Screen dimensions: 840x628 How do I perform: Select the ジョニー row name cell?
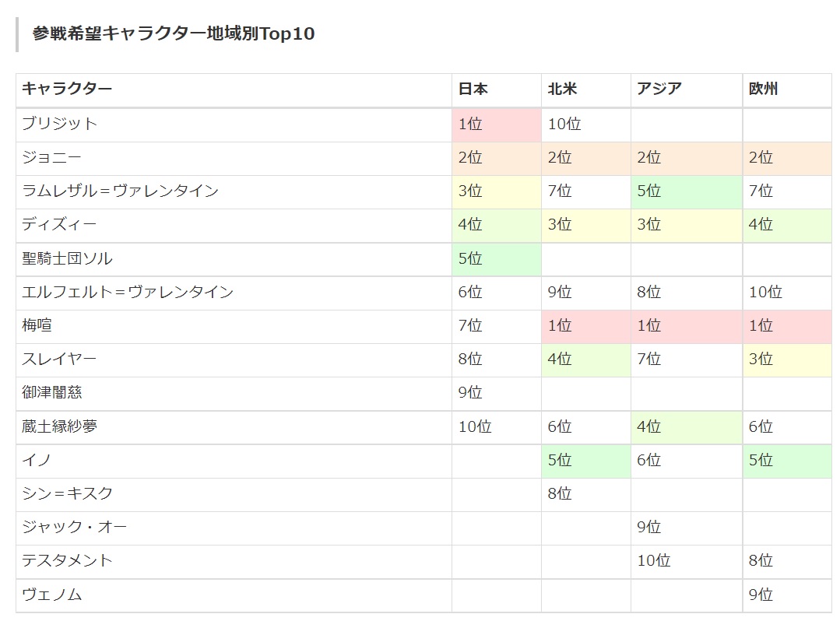51,158
